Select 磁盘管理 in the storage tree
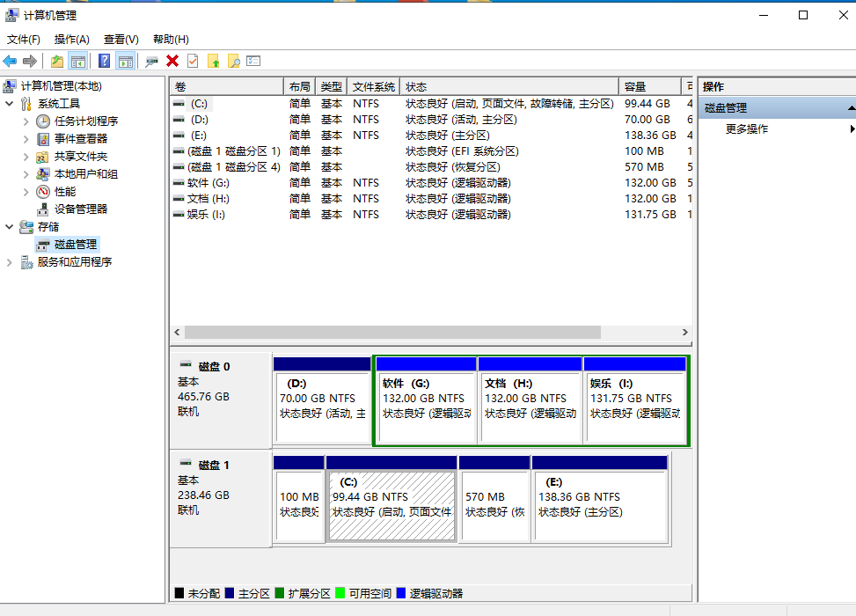This screenshot has height=616, width=856. (x=75, y=245)
